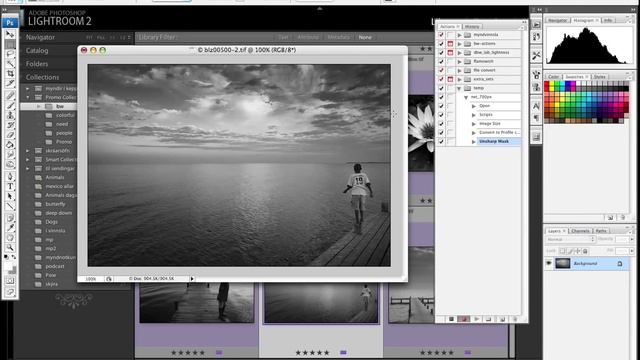Image resolution: width=640 pixels, height=360 pixels.
Task: Hide the Background layer with eye icon
Action: coord(549,263)
